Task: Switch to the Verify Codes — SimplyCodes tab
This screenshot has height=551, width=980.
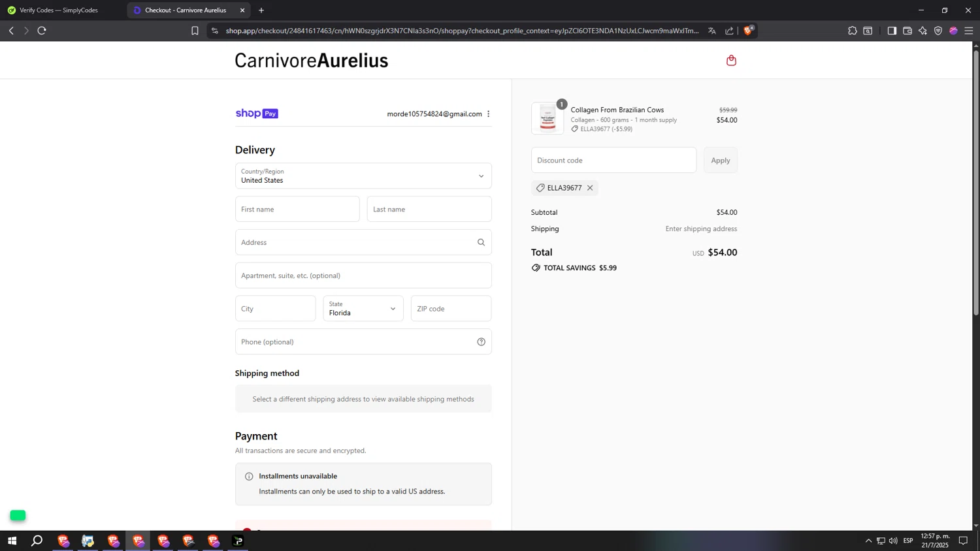Action: click(x=59, y=10)
